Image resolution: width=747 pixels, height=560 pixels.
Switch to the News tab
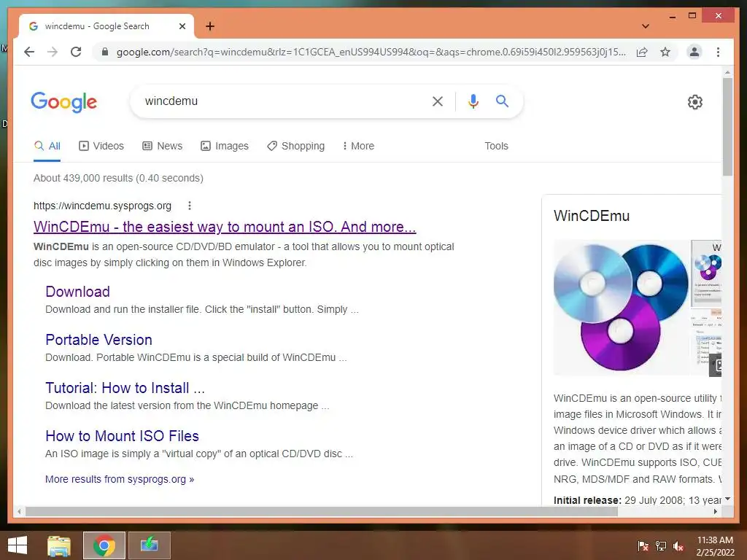tap(163, 146)
